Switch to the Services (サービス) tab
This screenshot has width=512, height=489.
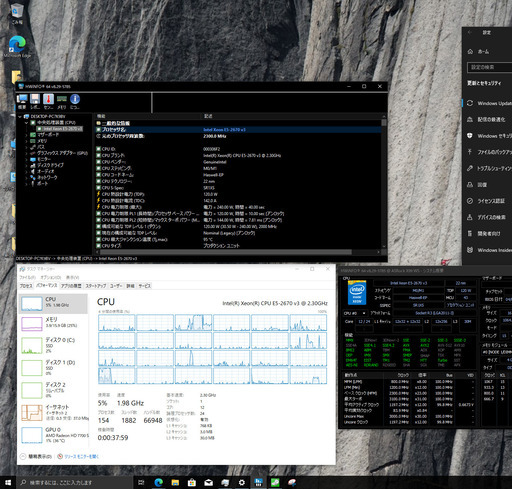coord(144,286)
